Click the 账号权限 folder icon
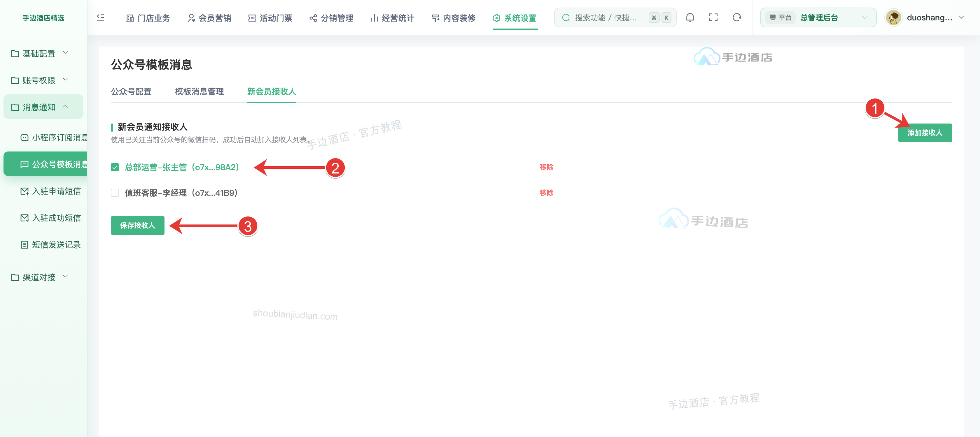980x437 pixels. coord(15,80)
